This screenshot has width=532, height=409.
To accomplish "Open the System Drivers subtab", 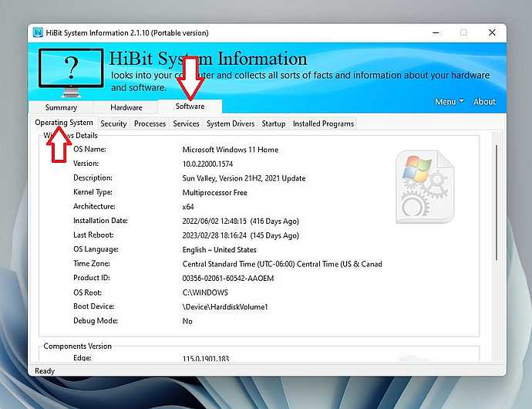I will click(x=231, y=123).
